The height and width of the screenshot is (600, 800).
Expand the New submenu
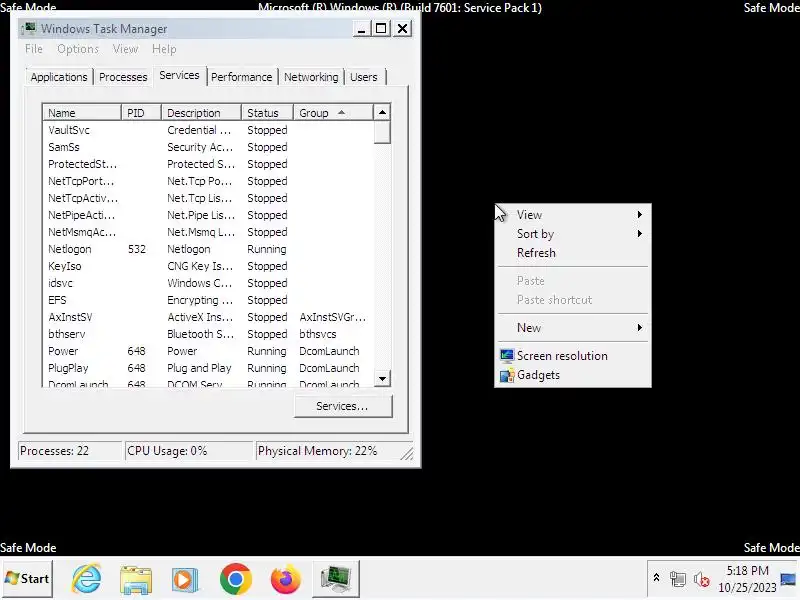tap(573, 328)
